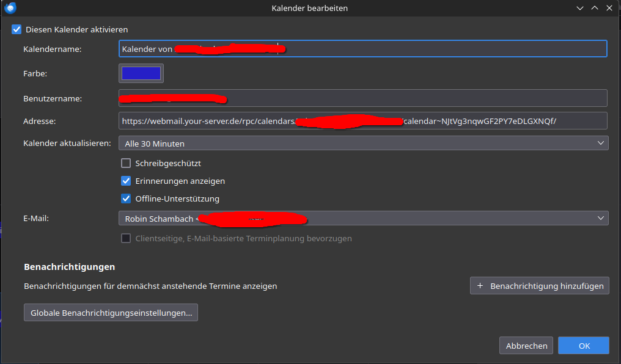Open the blue Farbe color picker

click(x=141, y=73)
